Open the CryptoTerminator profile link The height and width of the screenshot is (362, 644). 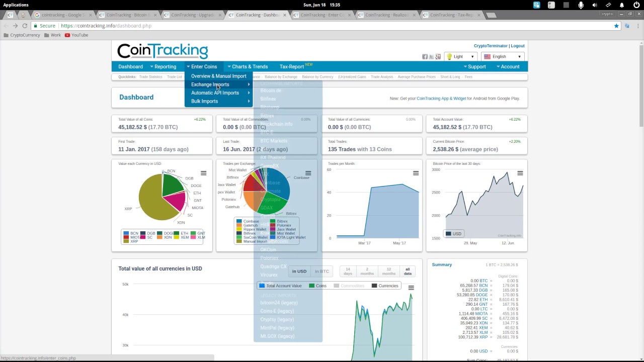491,46
